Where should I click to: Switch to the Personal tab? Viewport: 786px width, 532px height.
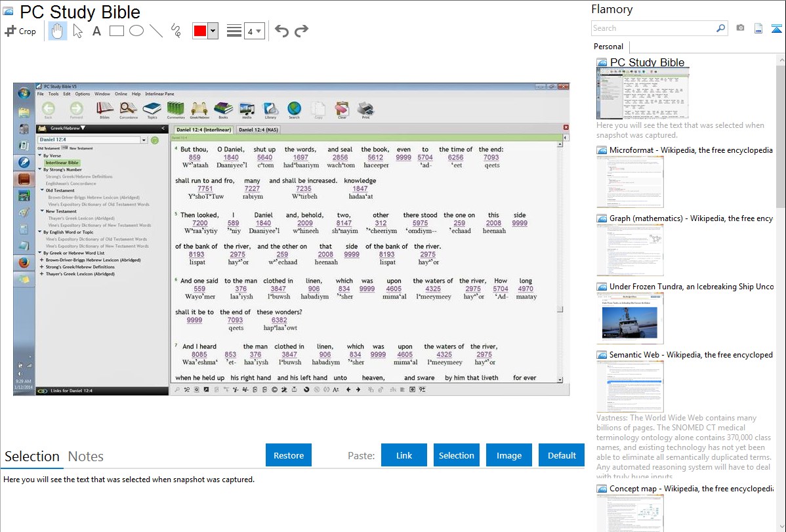pos(608,47)
